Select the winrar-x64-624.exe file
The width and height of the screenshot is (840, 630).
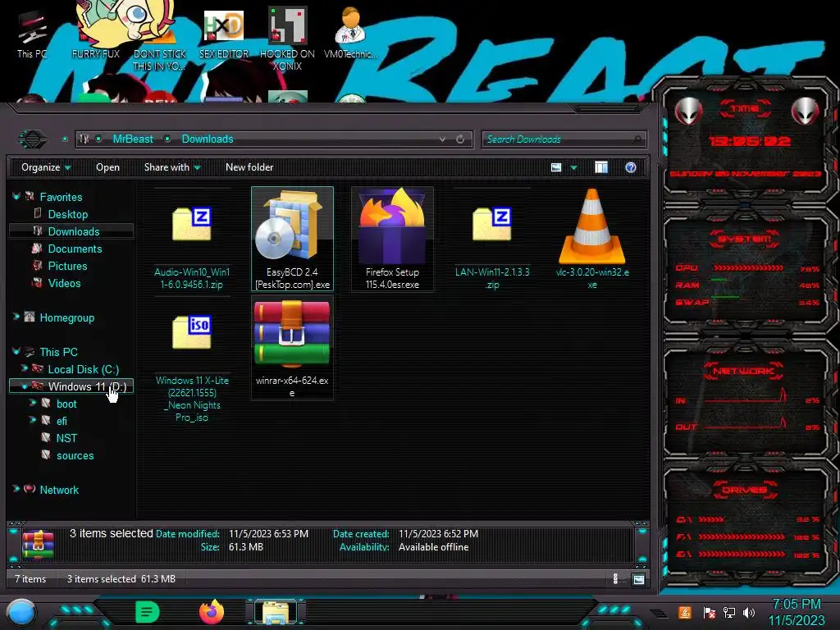tap(292, 348)
